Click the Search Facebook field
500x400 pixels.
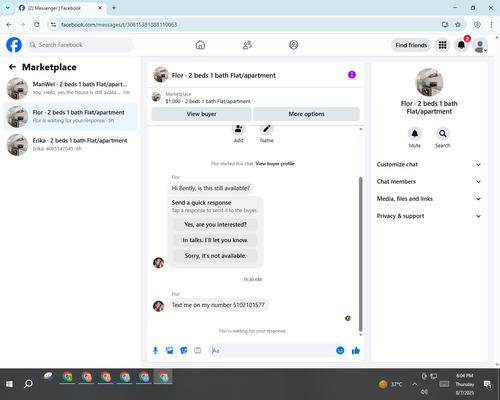pos(80,45)
